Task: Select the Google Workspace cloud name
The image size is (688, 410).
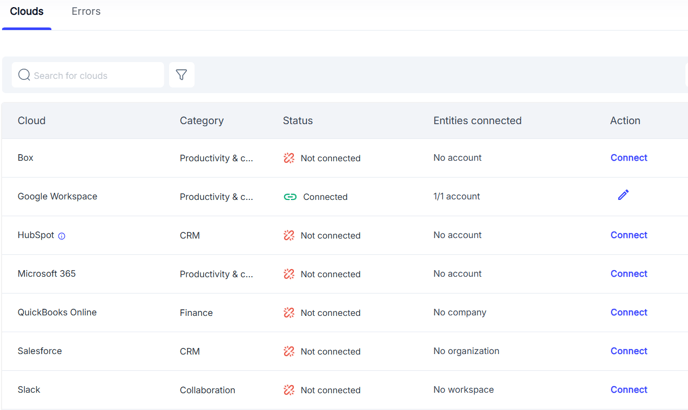Action: click(x=57, y=196)
